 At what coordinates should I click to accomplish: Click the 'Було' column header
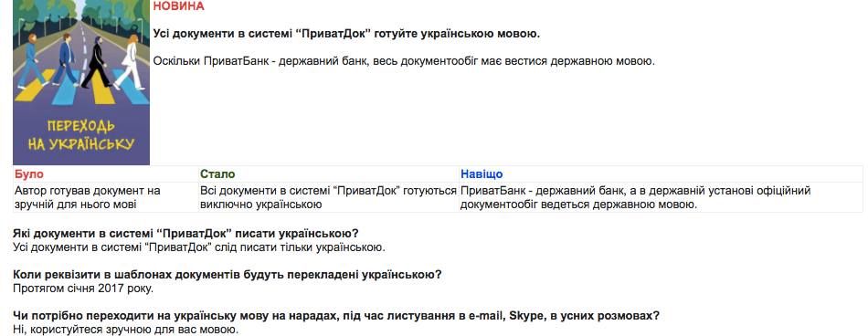[29, 174]
